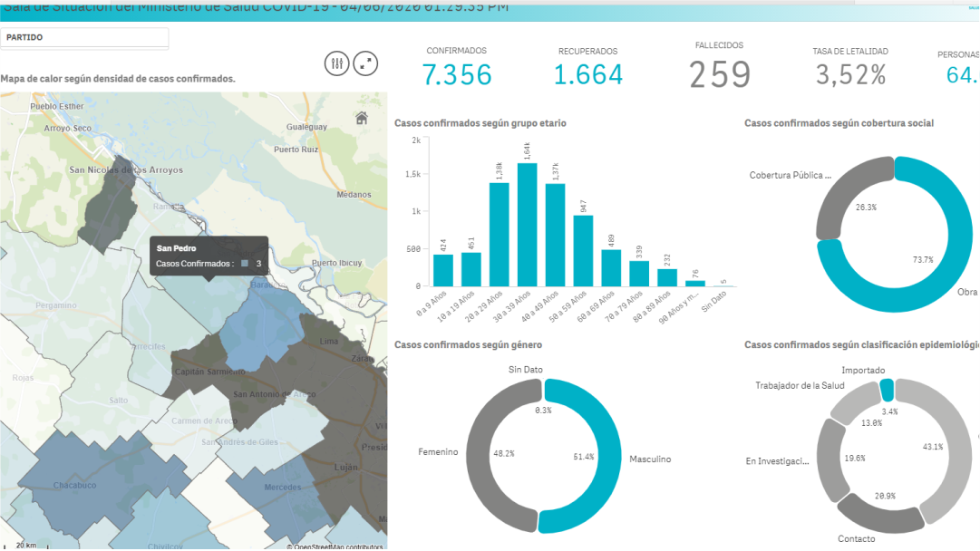
Task: Click the 50 a 59 Años bar
Action: pos(583,250)
